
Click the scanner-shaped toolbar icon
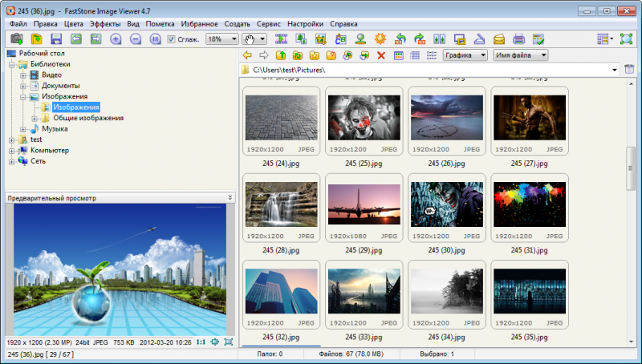479,38
